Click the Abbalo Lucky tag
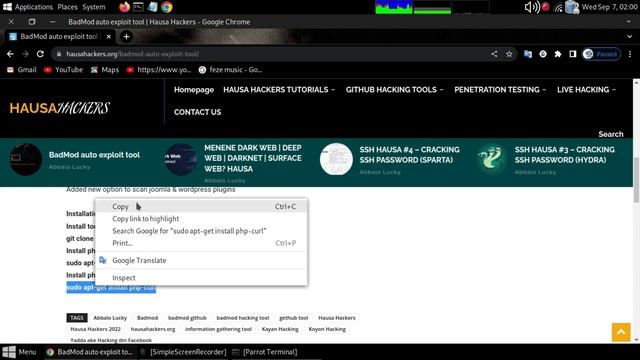 pos(110,318)
